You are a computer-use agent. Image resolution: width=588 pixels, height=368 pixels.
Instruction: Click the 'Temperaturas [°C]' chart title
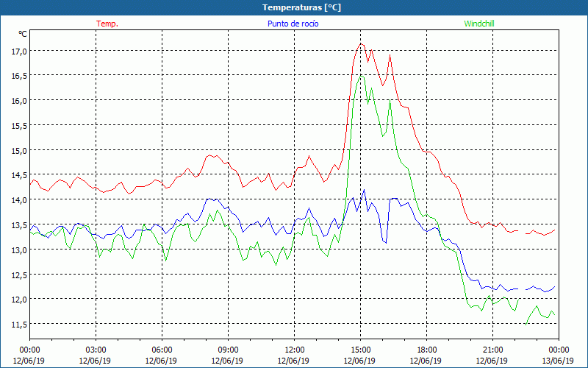click(301, 7)
